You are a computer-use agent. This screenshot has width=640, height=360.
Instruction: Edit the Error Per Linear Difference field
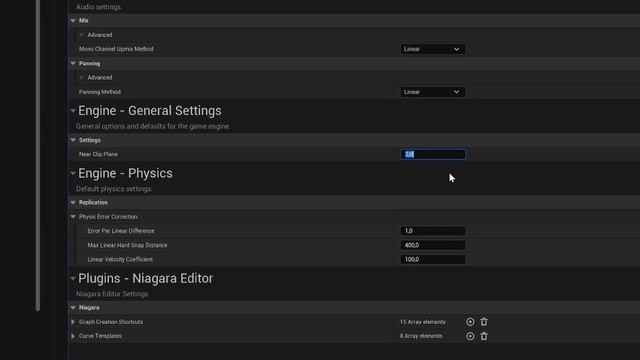[433, 231]
